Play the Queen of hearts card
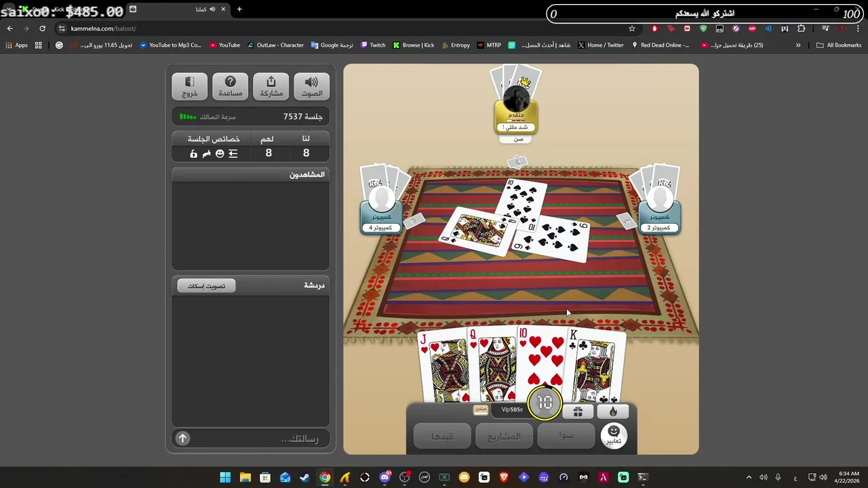Image resolution: width=868 pixels, height=488 pixels. [493, 366]
